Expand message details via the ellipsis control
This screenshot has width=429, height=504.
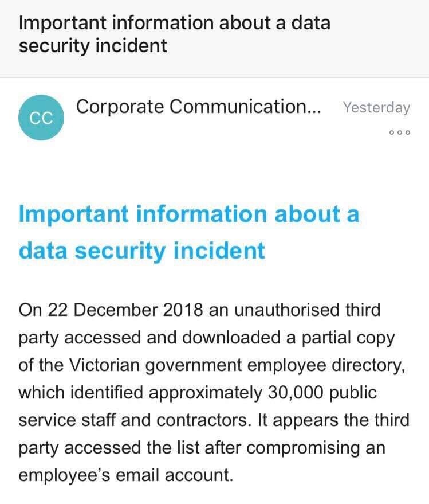pyautogui.click(x=399, y=132)
